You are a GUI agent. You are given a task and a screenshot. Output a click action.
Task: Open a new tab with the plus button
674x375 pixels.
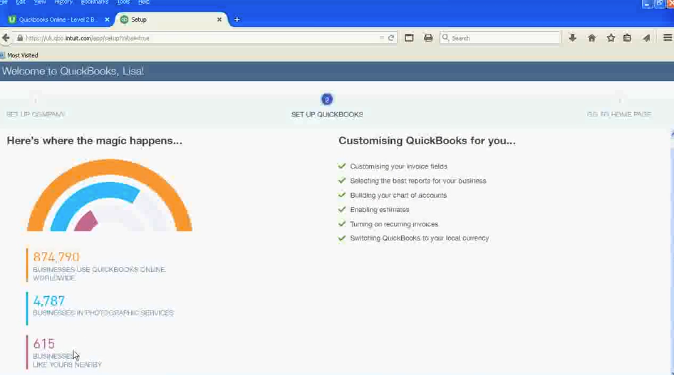pos(237,19)
